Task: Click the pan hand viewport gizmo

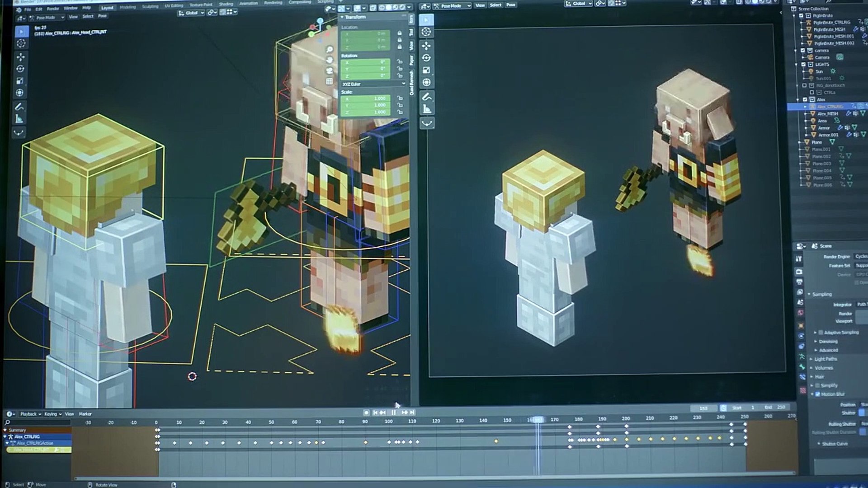Action: point(330,60)
